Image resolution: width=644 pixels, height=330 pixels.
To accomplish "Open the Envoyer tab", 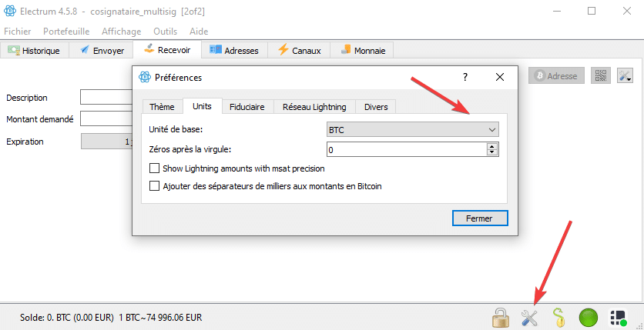I will point(102,51).
